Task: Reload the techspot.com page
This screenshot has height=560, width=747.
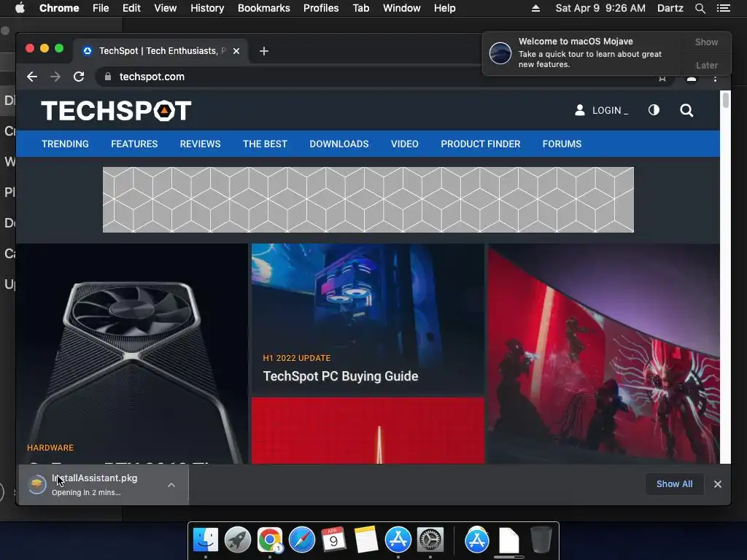Action: 79,77
